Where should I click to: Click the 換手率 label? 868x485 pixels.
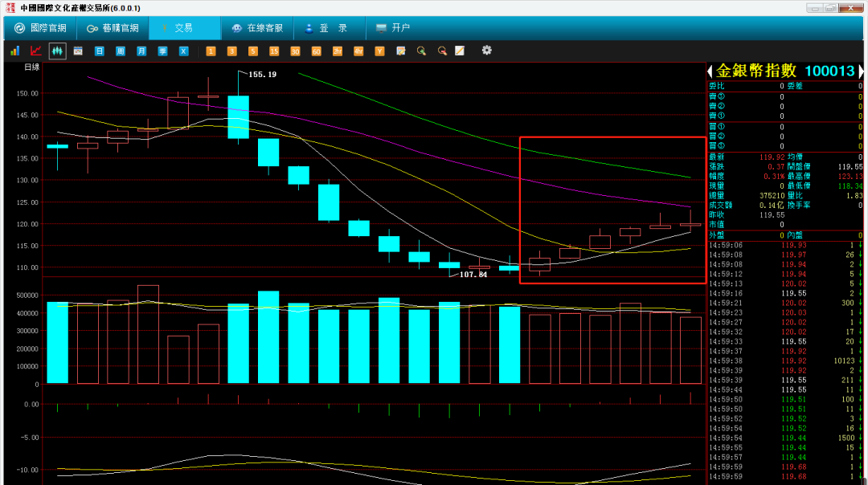[798, 206]
